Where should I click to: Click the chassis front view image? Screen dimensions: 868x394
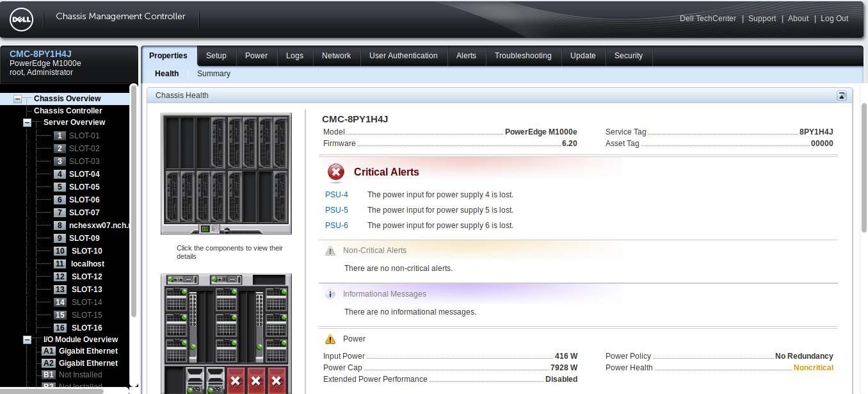(x=226, y=174)
